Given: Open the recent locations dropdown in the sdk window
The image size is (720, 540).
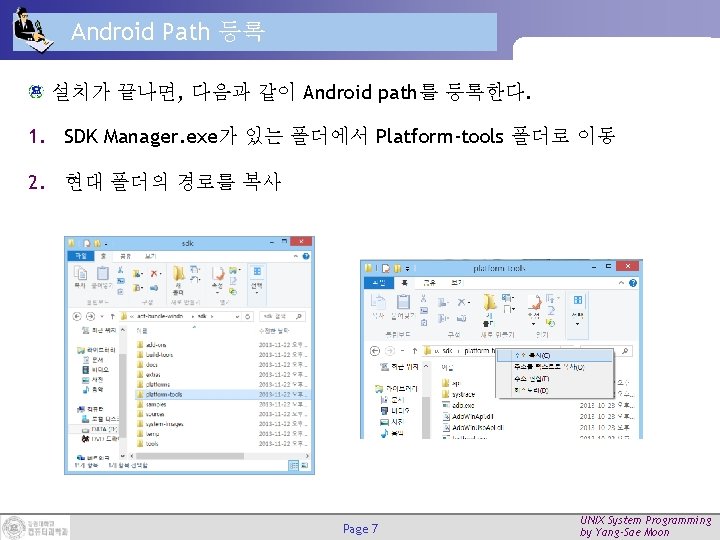Looking at the screenshot, I should (x=102, y=316).
